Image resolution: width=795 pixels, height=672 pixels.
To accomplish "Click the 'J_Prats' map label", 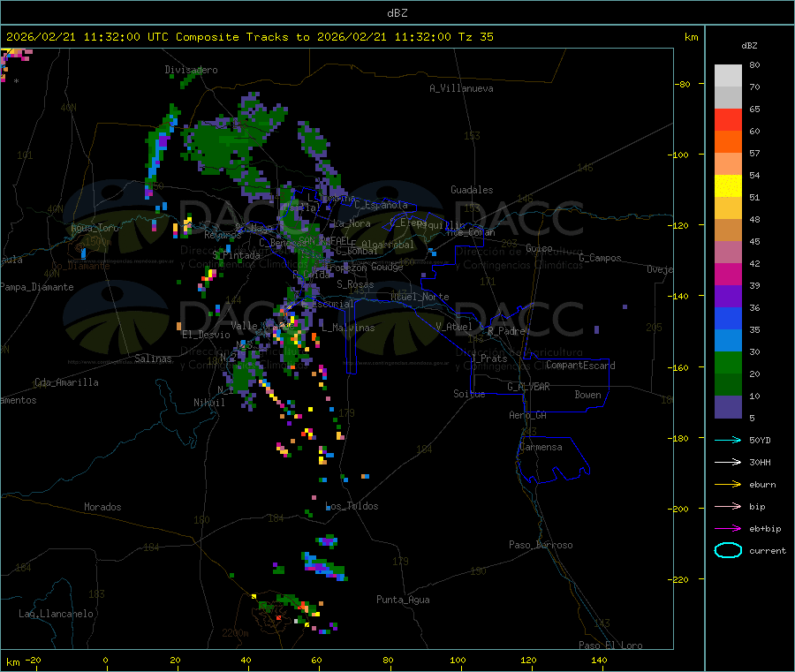I will (488, 359).
